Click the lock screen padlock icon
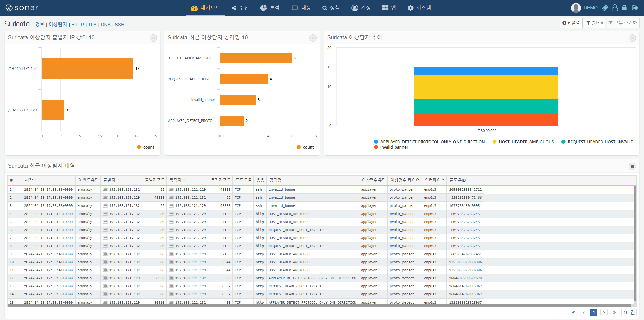The height and width of the screenshot is (320, 644). 624,8
